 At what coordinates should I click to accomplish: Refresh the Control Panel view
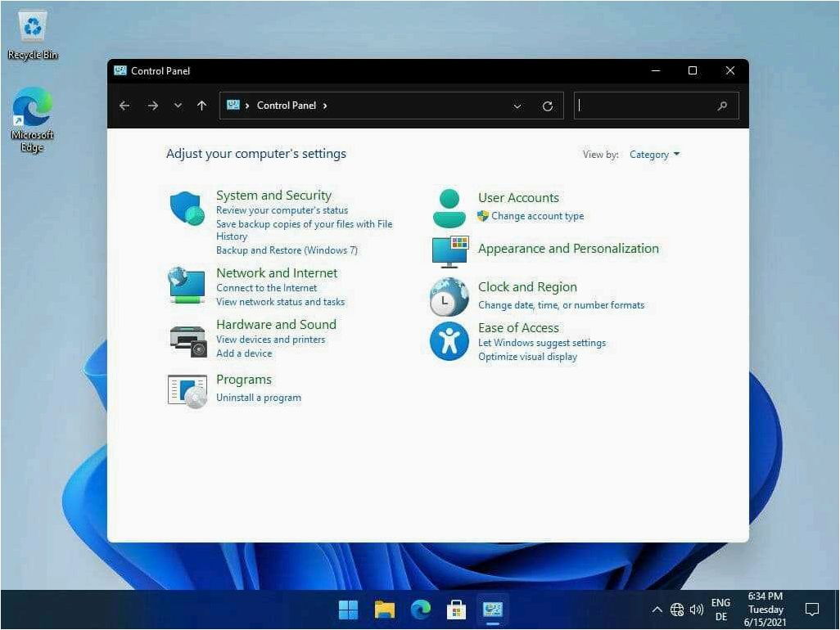pyautogui.click(x=547, y=106)
